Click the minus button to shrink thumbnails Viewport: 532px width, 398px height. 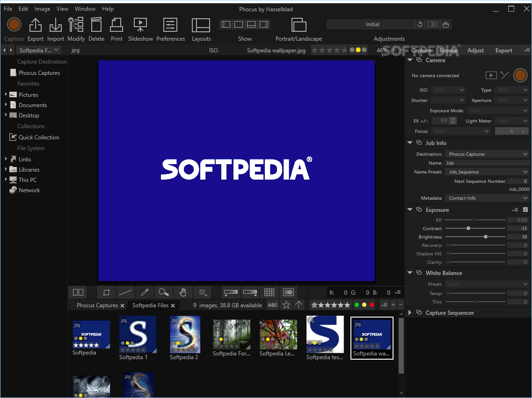pos(401,305)
